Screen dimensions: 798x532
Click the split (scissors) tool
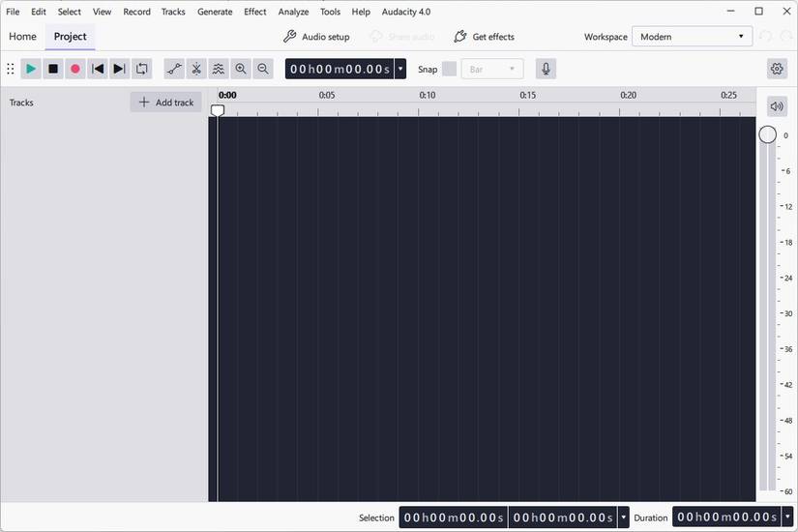click(196, 69)
